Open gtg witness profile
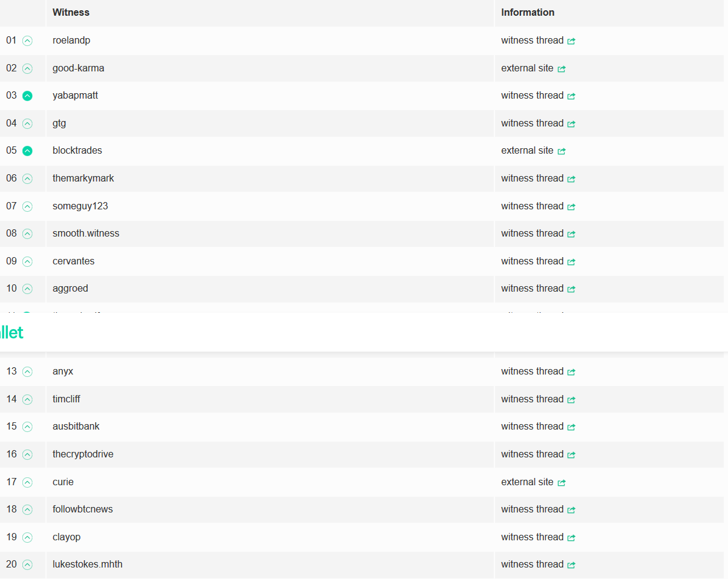 tap(59, 123)
